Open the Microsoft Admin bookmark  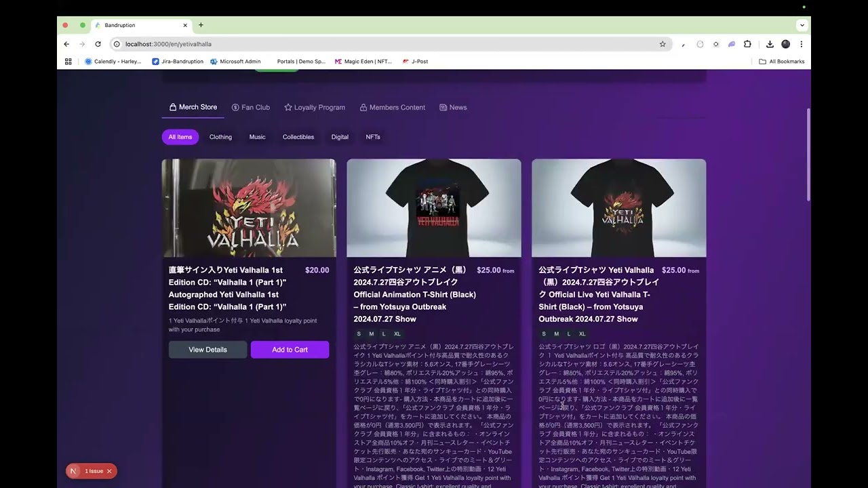pos(235,61)
